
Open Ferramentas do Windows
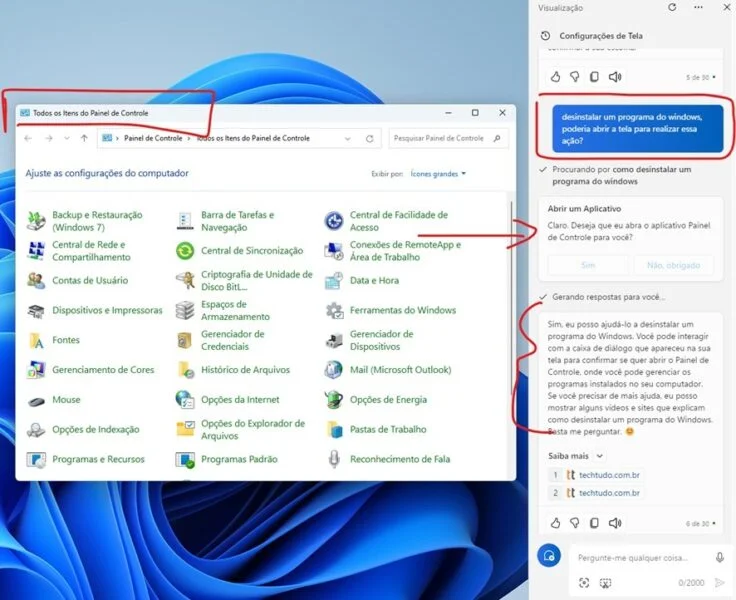point(390,310)
